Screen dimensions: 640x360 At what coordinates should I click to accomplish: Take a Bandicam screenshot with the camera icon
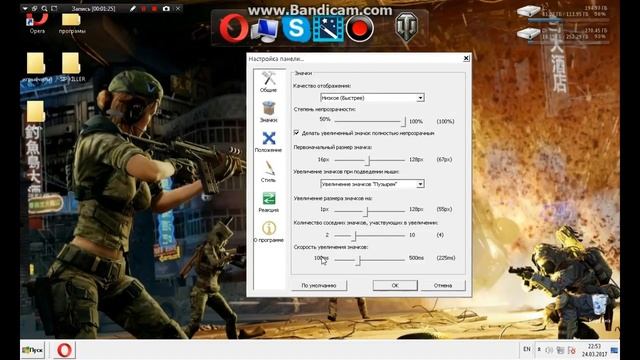pyautogui.click(x=166, y=8)
